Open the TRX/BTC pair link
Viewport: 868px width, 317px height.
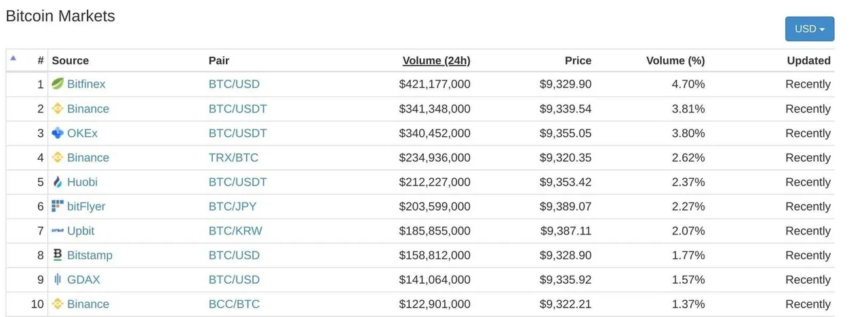click(x=233, y=157)
